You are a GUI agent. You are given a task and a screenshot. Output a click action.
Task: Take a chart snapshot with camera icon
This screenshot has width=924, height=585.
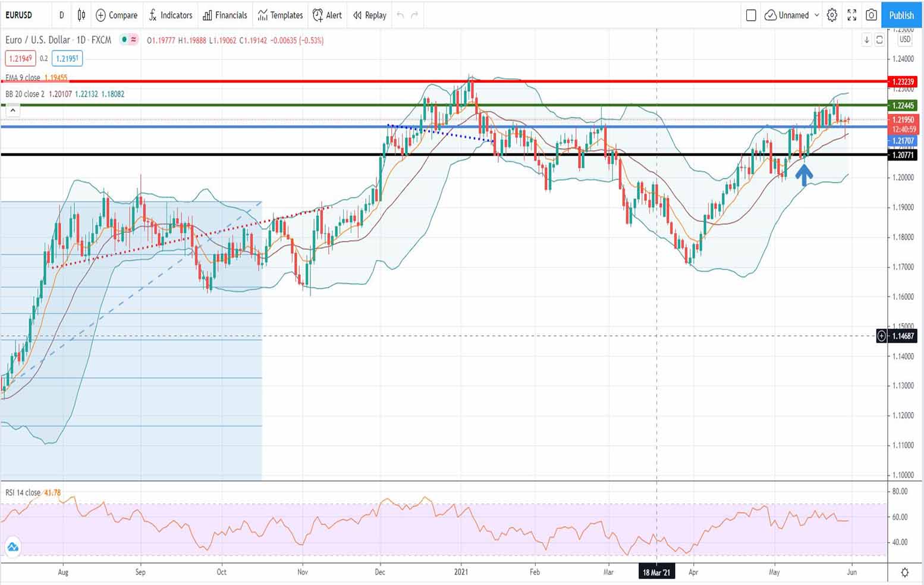(x=871, y=15)
